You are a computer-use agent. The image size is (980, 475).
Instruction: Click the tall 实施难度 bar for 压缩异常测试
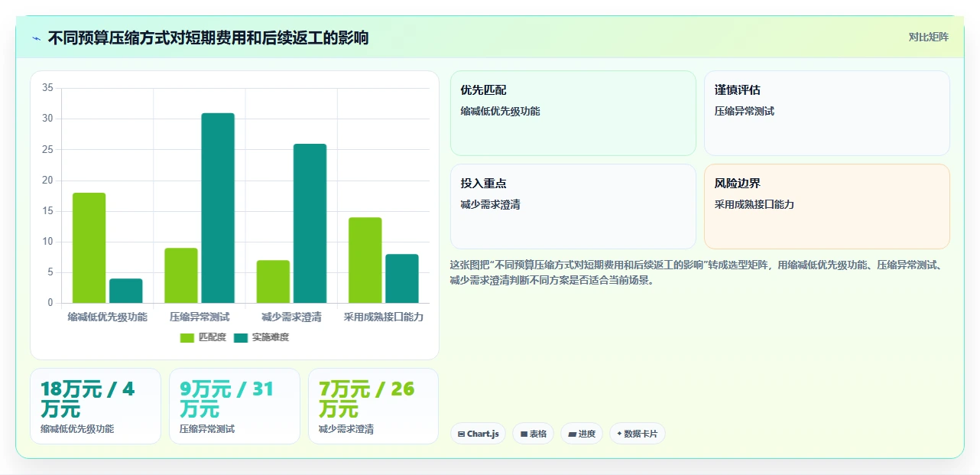tap(218, 208)
